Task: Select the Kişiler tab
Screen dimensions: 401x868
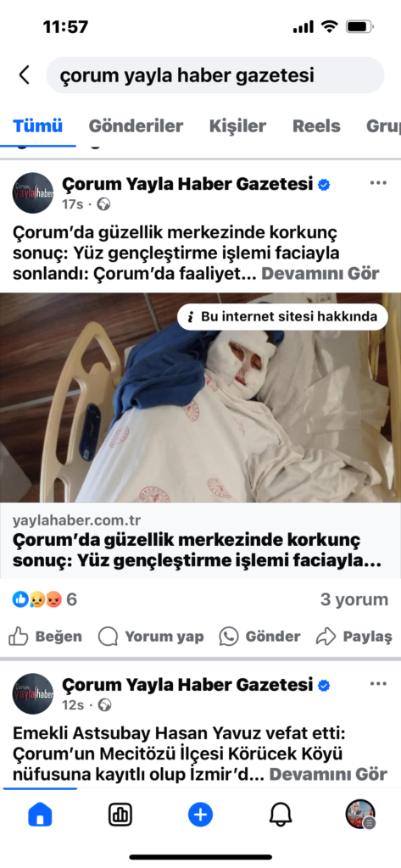Action: point(237,125)
